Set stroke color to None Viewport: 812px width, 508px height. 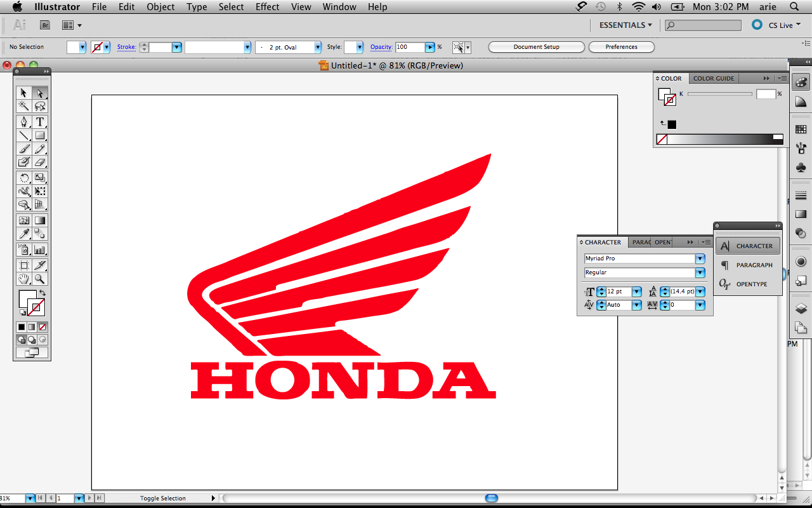point(43,326)
